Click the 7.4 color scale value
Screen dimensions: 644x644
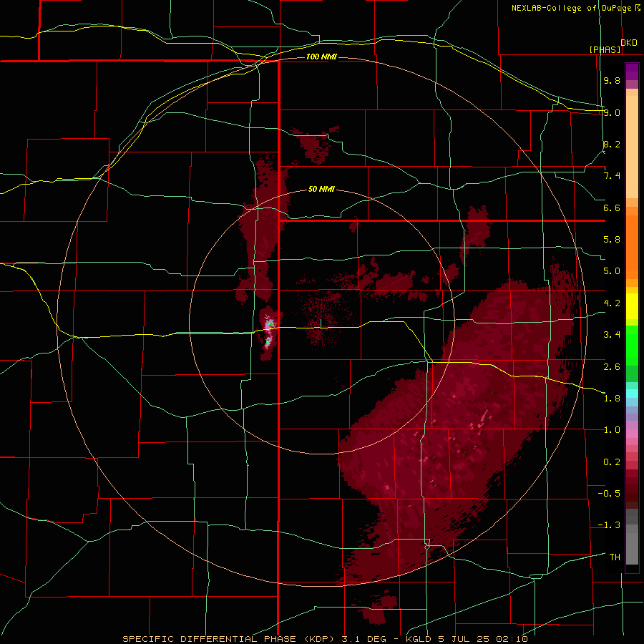point(612,176)
